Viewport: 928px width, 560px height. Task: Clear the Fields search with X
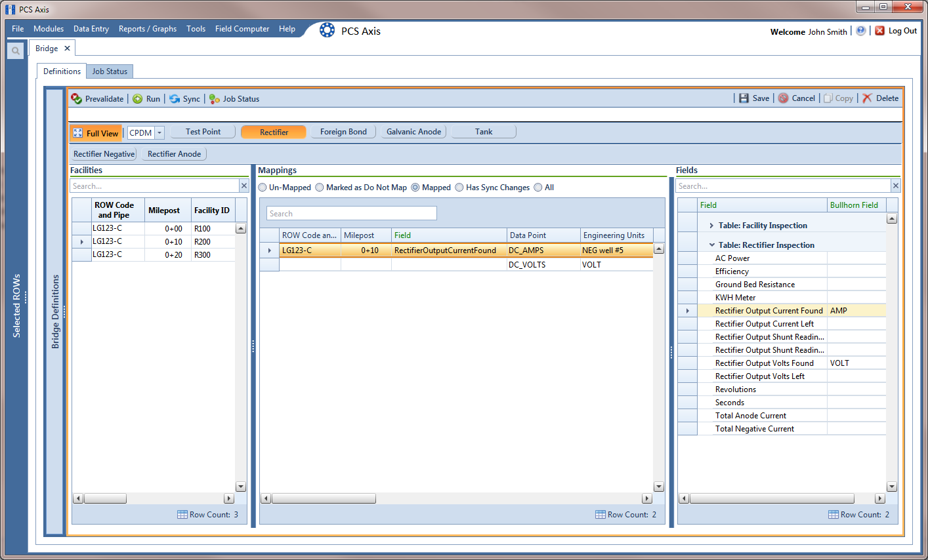coord(895,186)
